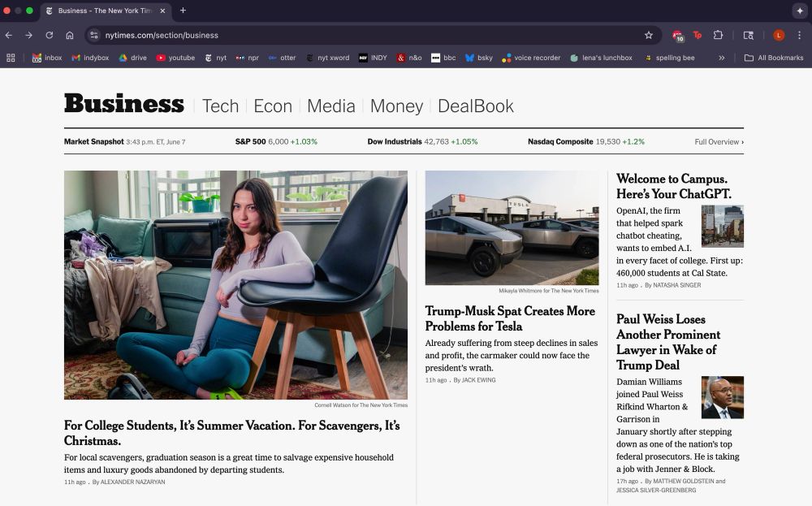Go to the Media section
The width and height of the screenshot is (812, 506).
click(x=331, y=106)
